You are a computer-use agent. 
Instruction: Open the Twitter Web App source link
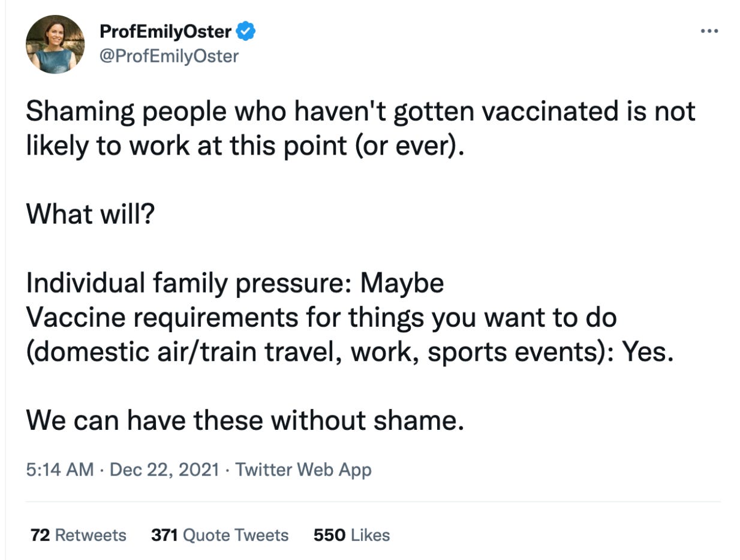(x=303, y=469)
